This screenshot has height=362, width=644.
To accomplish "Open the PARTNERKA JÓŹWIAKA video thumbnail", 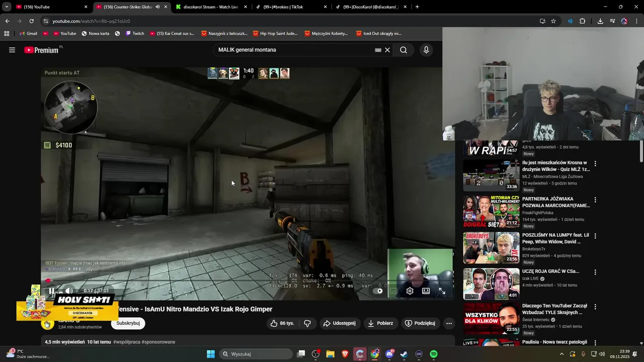I will pos(491,212).
